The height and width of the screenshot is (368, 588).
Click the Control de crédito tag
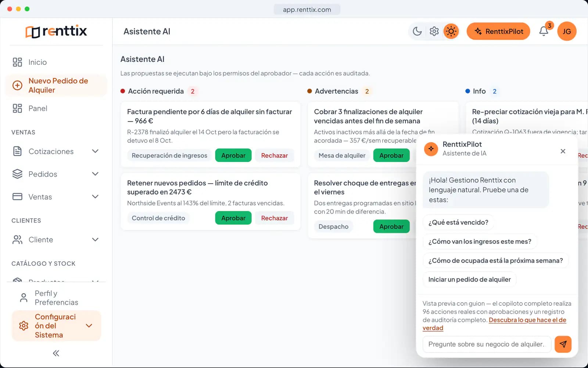coord(158,218)
